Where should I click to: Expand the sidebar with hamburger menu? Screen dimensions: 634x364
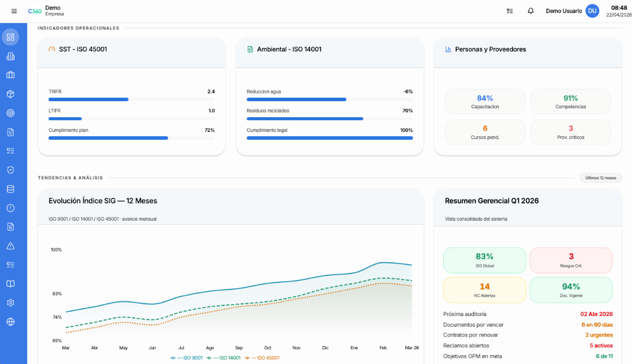14,11
